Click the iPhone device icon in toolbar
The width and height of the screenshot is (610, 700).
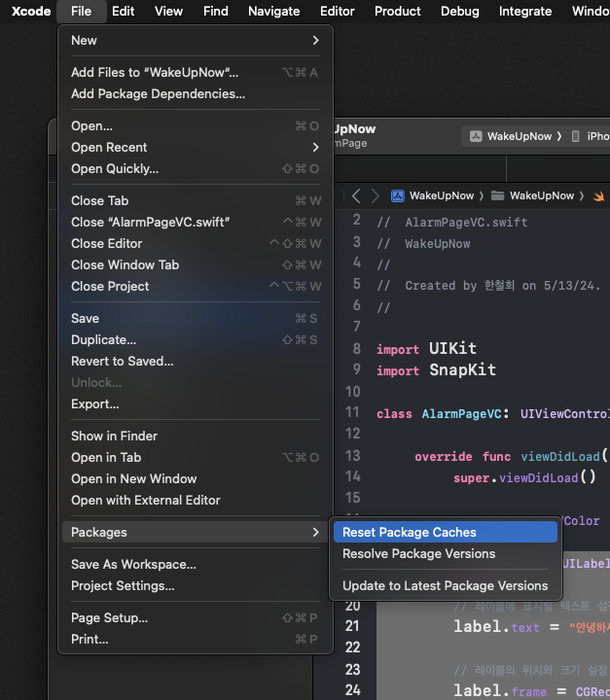(x=576, y=136)
